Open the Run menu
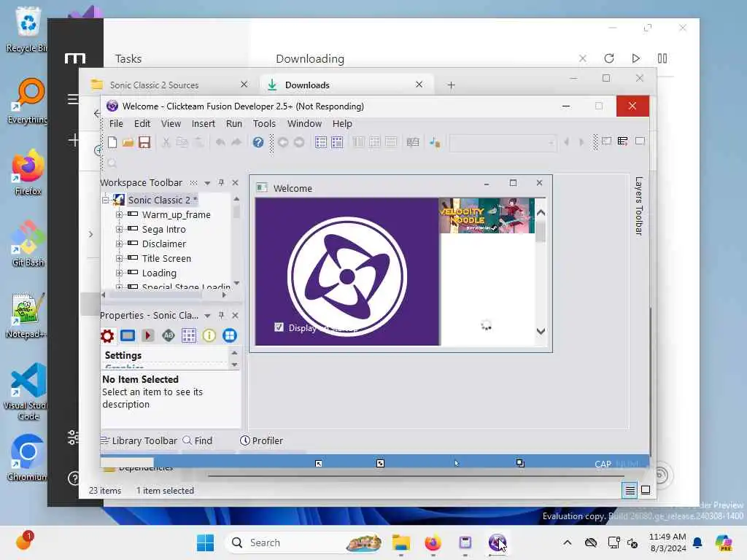The width and height of the screenshot is (747, 560). click(x=233, y=123)
